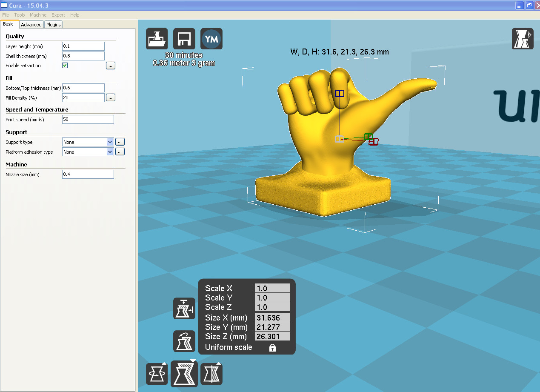Open Support type settings ellipsis button

[x=120, y=142]
